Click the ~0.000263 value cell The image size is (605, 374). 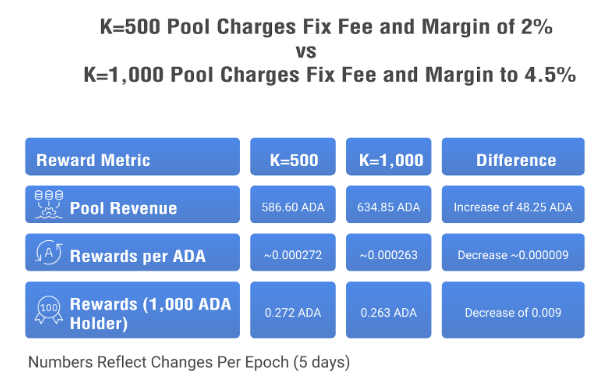click(389, 252)
